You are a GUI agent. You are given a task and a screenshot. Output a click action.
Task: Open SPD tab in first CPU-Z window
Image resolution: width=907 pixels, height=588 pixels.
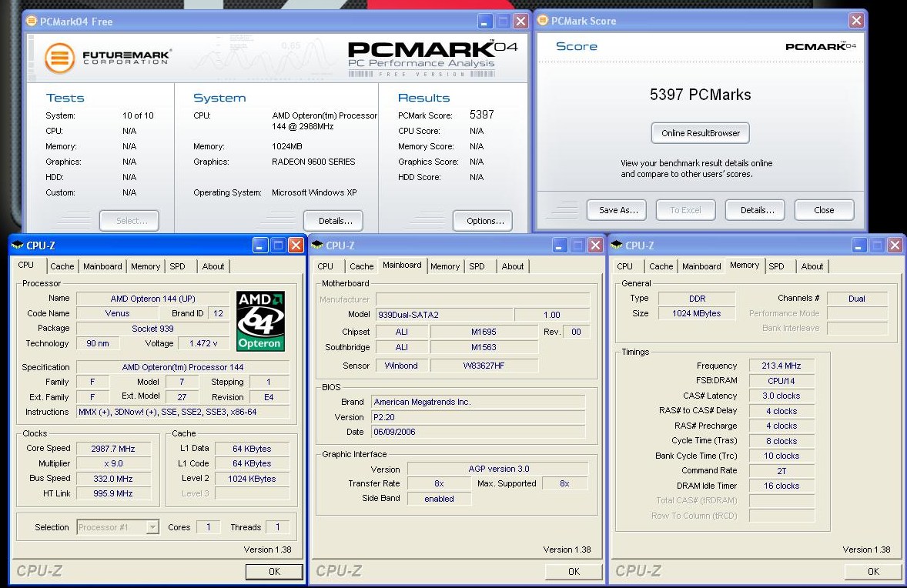178,266
